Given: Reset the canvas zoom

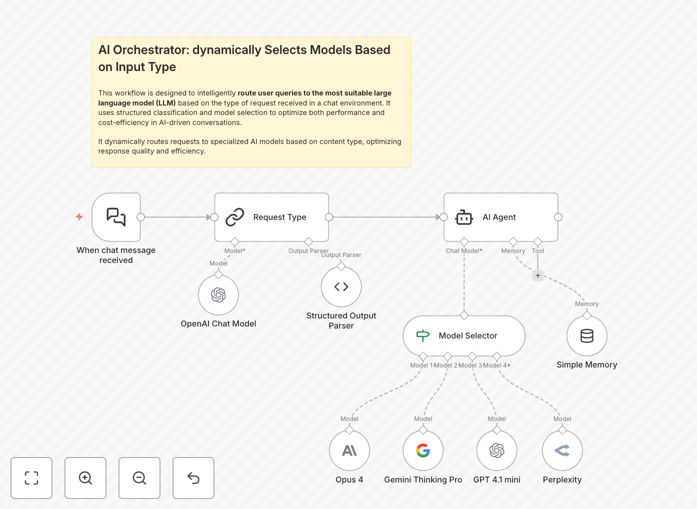Looking at the screenshot, I should click(x=193, y=478).
